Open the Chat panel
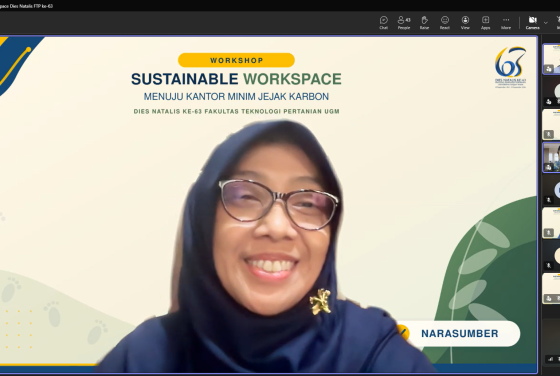Viewport: 560px width, 376px height. (384, 22)
